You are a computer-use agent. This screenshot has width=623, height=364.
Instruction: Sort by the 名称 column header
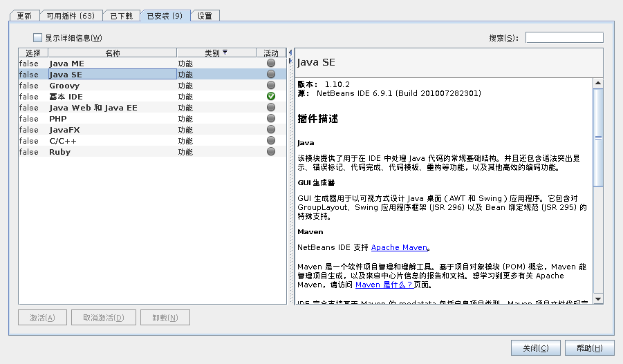113,52
